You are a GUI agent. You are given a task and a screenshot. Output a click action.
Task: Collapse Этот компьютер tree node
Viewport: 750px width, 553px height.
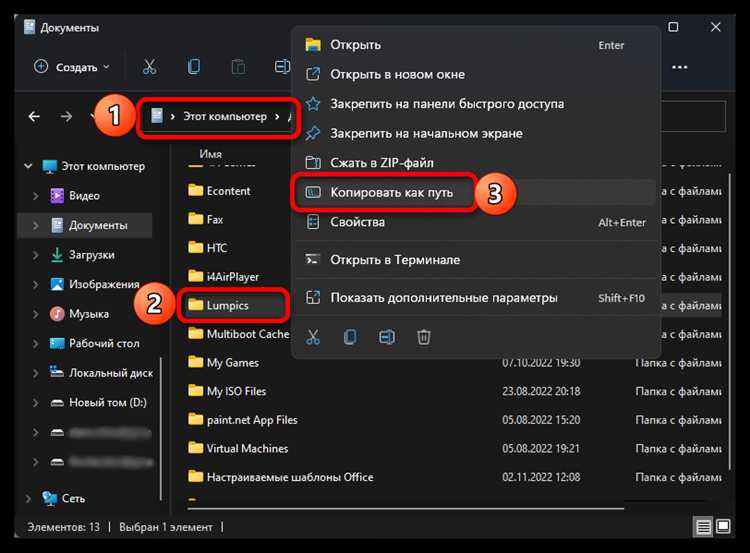click(28, 166)
